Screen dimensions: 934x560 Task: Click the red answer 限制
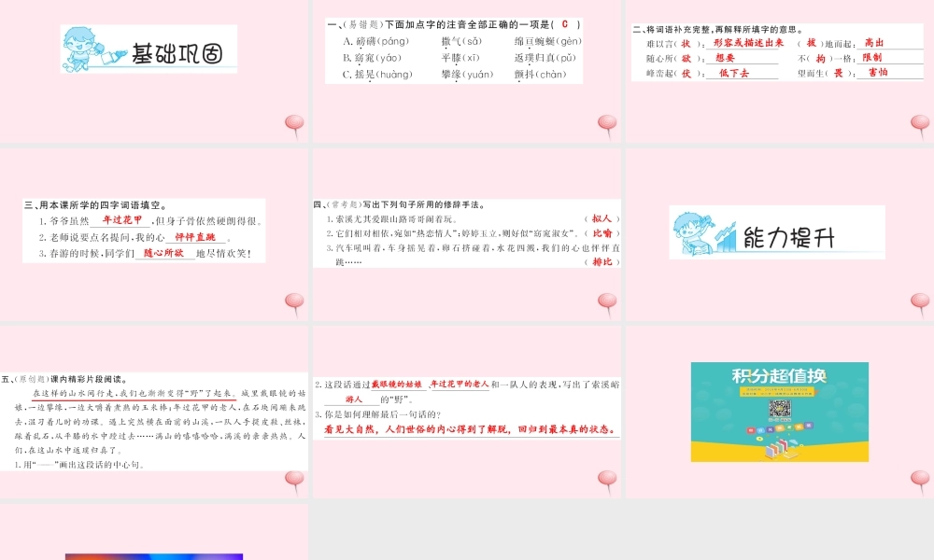click(871, 57)
